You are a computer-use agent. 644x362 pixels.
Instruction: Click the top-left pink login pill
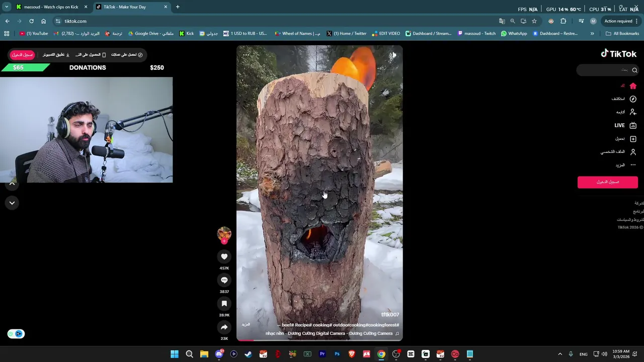tap(23, 55)
